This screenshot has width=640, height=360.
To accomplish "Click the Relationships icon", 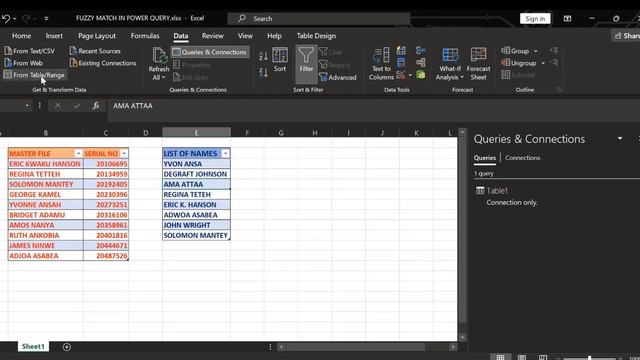I will tap(420, 62).
